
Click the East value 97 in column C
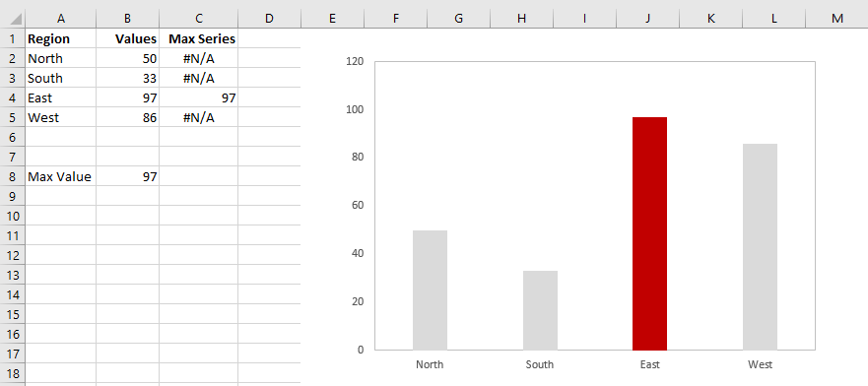click(199, 97)
